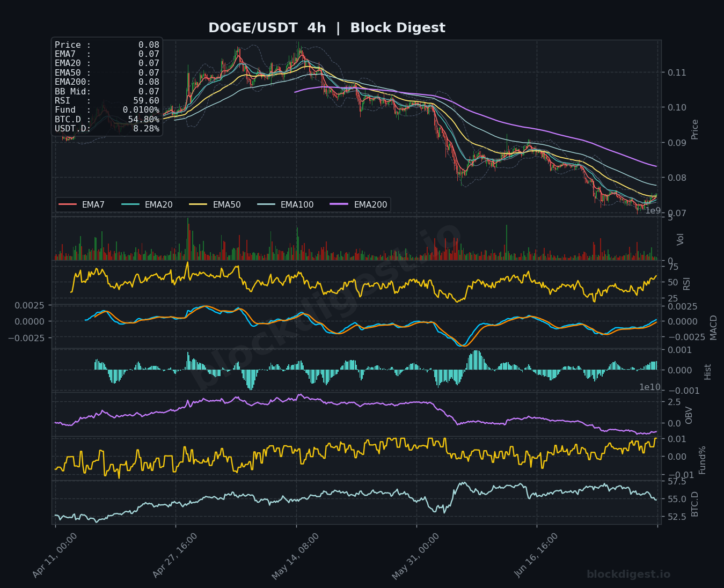Click the purple EMA200 line swatch in legend

point(340,204)
